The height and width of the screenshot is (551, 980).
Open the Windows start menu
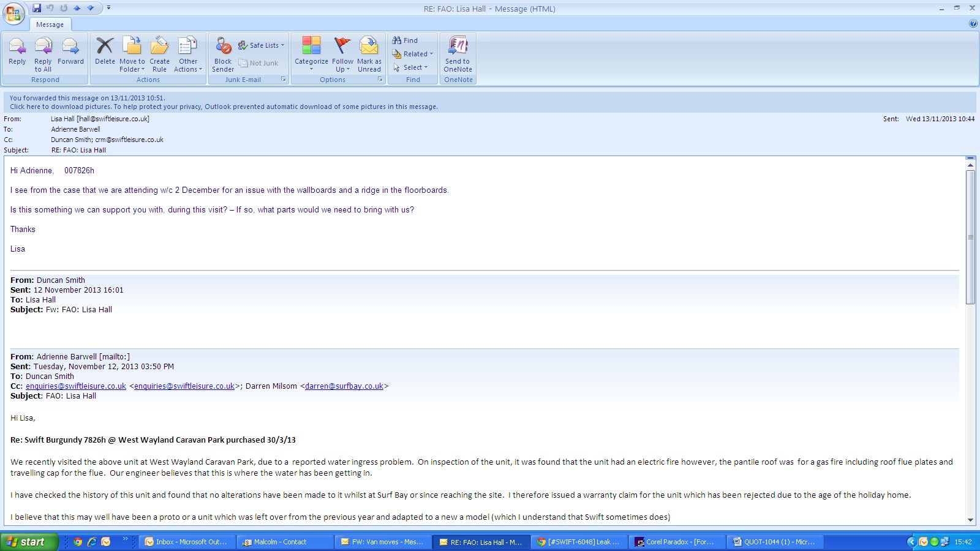tap(29, 542)
